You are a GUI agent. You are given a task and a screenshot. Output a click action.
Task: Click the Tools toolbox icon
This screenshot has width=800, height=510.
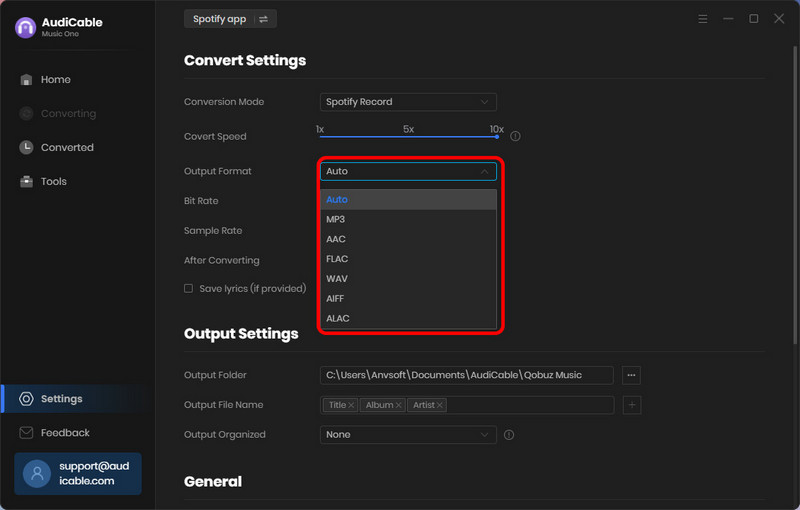pyautogui.click(x=26, y=182)
